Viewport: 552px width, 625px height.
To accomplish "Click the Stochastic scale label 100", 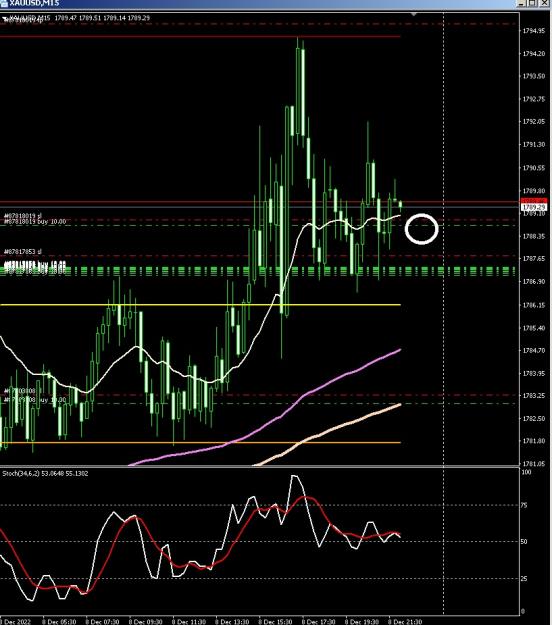I will (x=526, y=472).
